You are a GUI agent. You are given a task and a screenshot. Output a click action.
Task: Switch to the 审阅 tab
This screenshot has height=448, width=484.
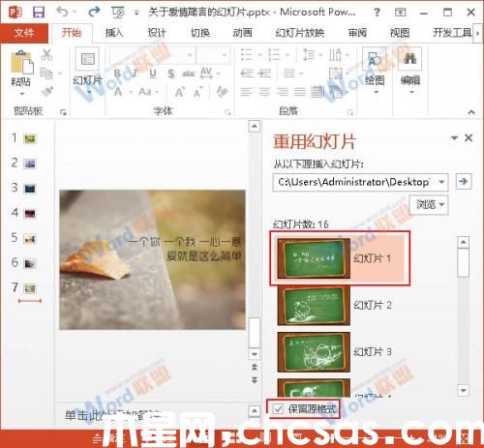[x=357, y=33]
